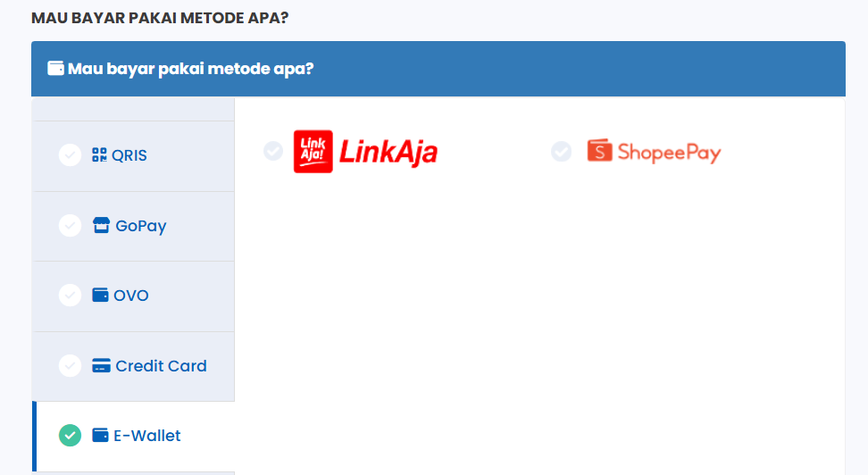Switch to the OVO payment tab

coord(131,296)
